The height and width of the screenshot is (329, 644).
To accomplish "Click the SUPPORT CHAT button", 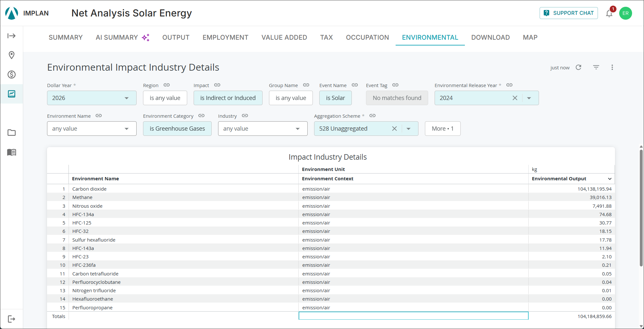I will tap(569, 13).
